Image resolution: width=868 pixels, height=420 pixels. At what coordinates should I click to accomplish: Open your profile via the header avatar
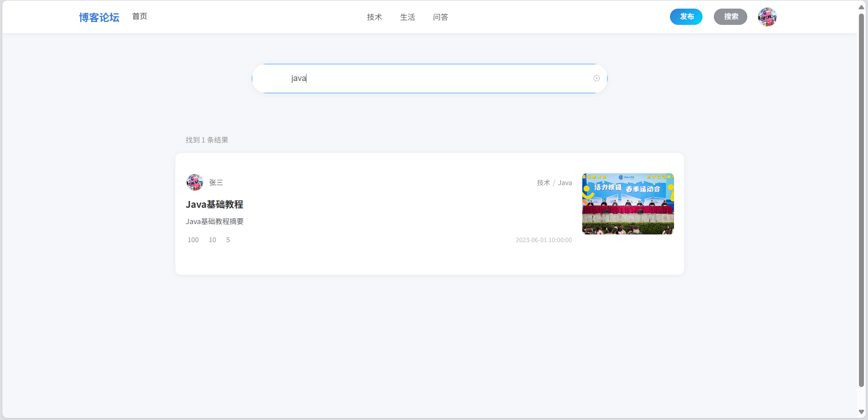767,17
